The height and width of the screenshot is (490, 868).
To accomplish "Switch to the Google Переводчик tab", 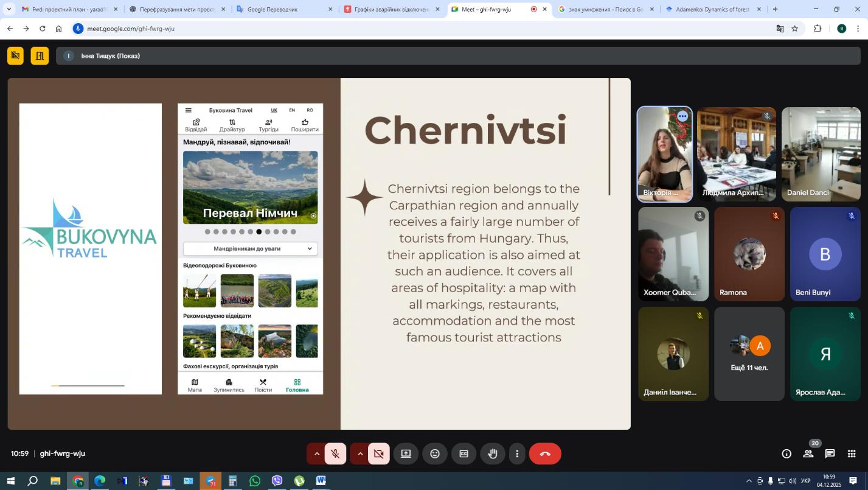I will pyautogui.click(x=281, y=9).
